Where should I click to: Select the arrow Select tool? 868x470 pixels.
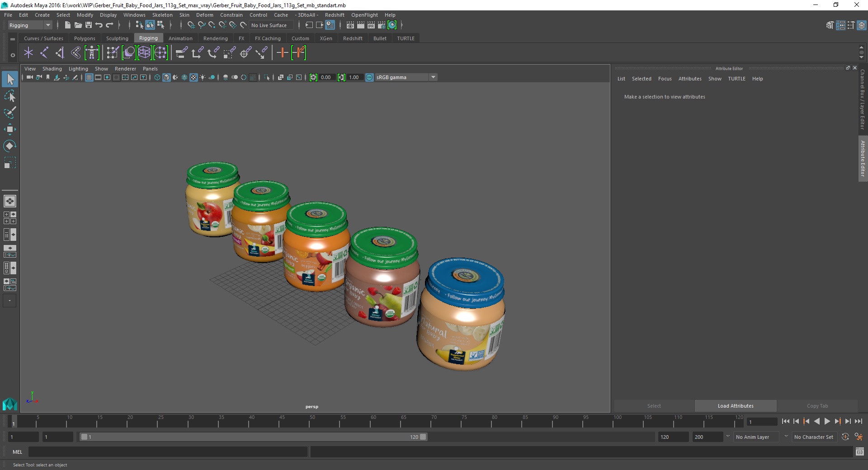pyautogui.click(x=10, y=79)
